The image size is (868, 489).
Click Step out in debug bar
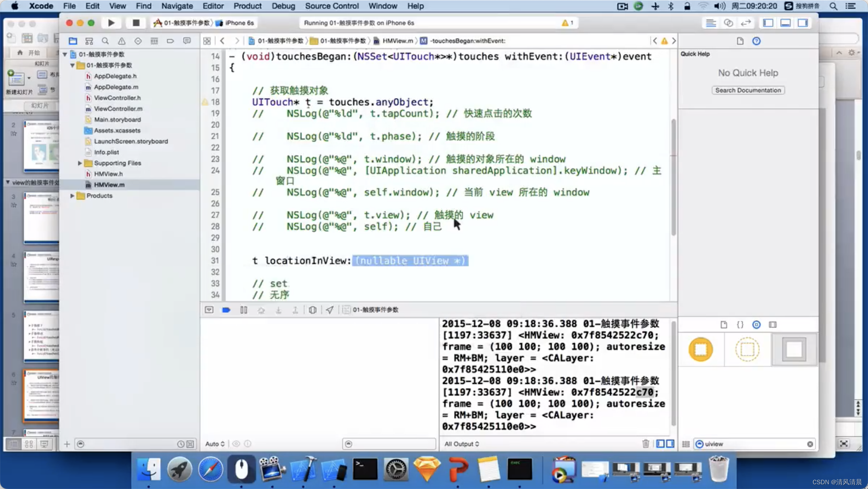295,310
